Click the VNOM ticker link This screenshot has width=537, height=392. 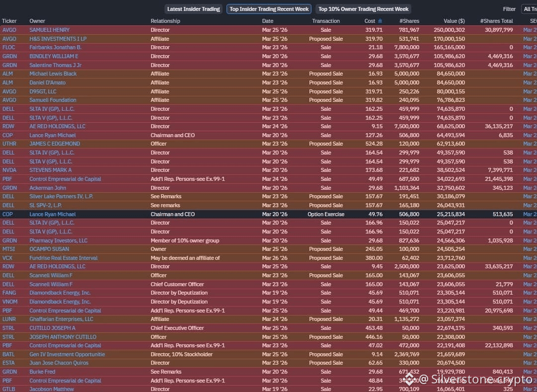10,302
